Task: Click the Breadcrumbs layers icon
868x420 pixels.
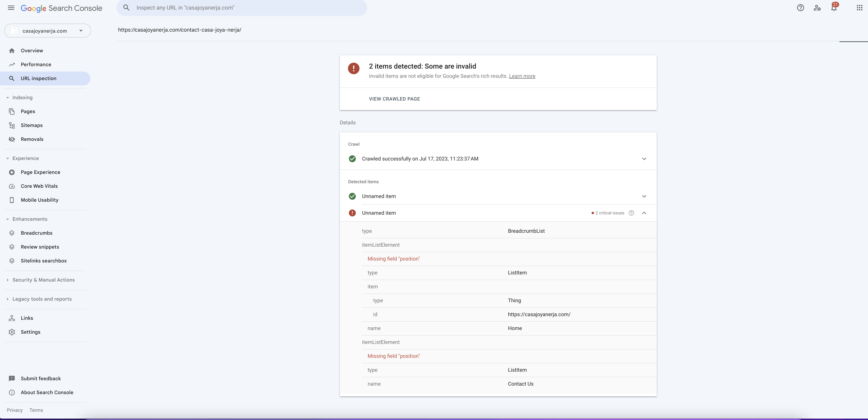Action: coord(12,233)
